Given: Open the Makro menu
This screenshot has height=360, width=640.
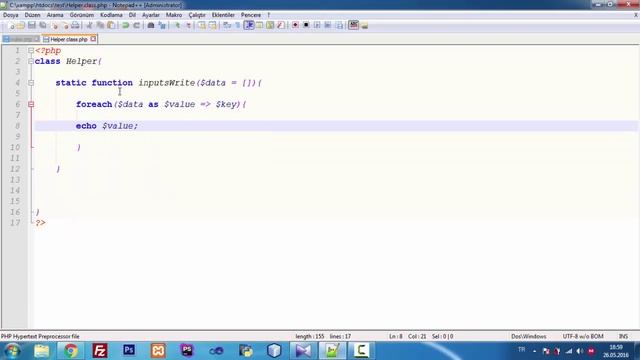Looking at the screenshot, I should (x=174, y=15).
